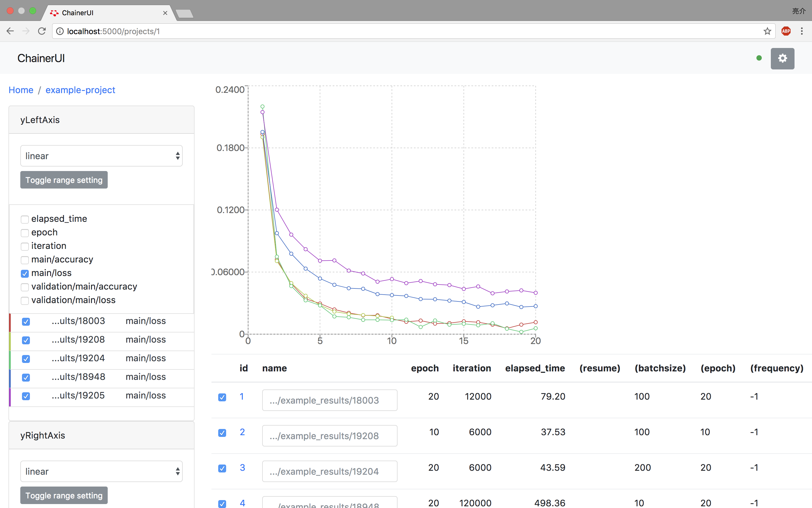Hide the ...ults/18948 main/loss line
Image resolution: width=812 pixels, height=508 pixels.
pos(26,377)
